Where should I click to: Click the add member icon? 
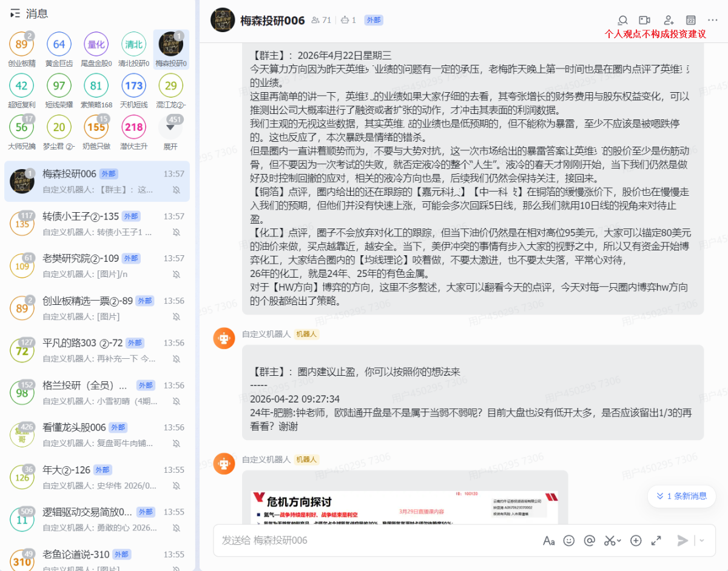pos(669,20)
